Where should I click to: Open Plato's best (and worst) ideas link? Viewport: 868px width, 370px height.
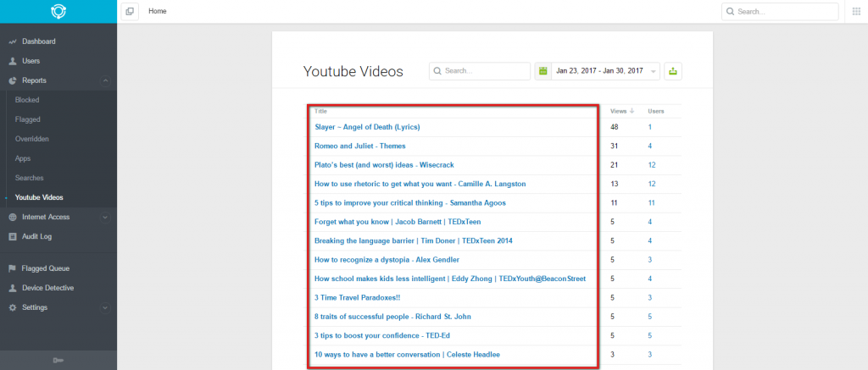(x=384, y=165)
